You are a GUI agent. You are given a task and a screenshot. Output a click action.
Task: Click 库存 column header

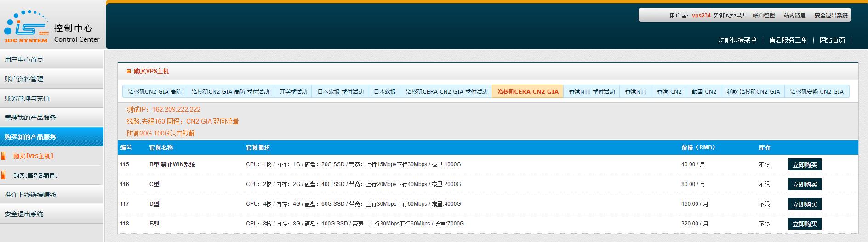click(765, 147)
